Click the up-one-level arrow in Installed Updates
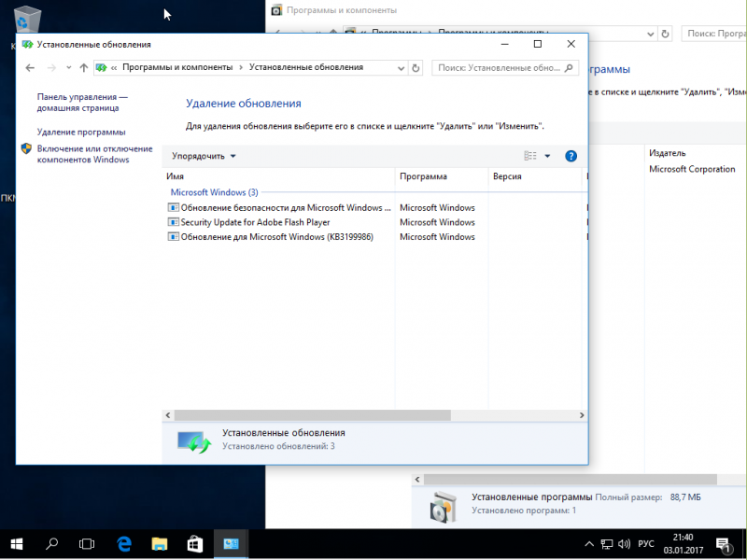Viewport: 747px width, 560px height. (x=84, y=68)
